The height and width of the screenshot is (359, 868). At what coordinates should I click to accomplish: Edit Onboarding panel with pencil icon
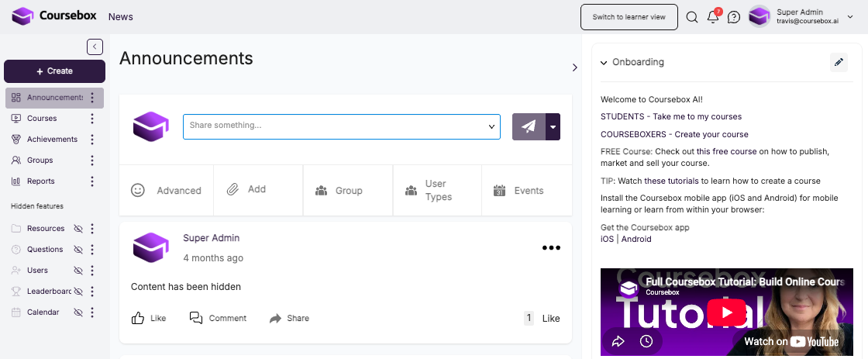pyautogui.click(x=839, y=63)
